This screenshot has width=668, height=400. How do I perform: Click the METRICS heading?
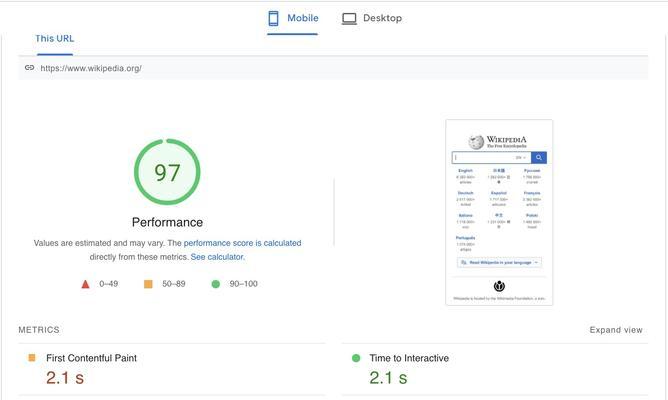[x=39, y=330]
